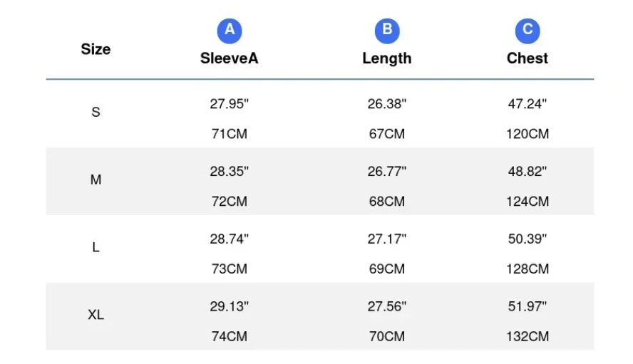Click the blue B circle icon

387,31
